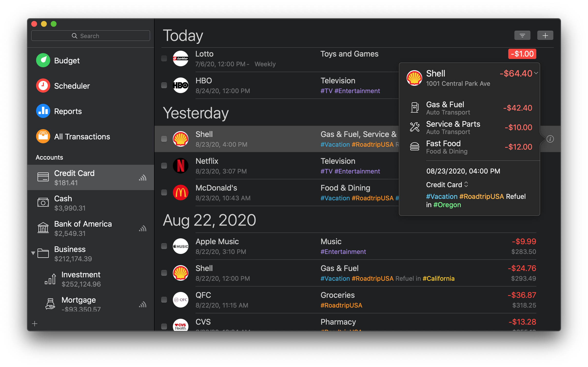Collapse the Business account group triangle
The image size is (588, 367).
coord(33,253)
